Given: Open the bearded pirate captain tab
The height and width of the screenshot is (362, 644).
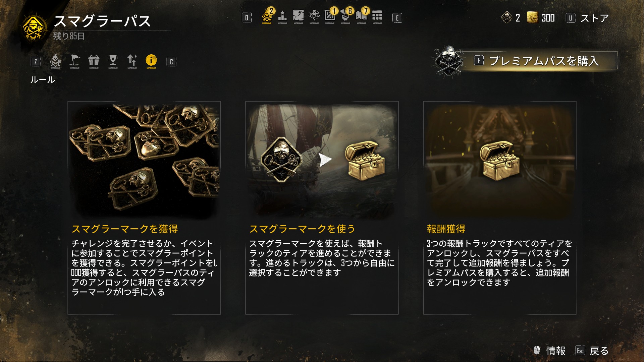Looking at the screenshot, I should point(346,16).
